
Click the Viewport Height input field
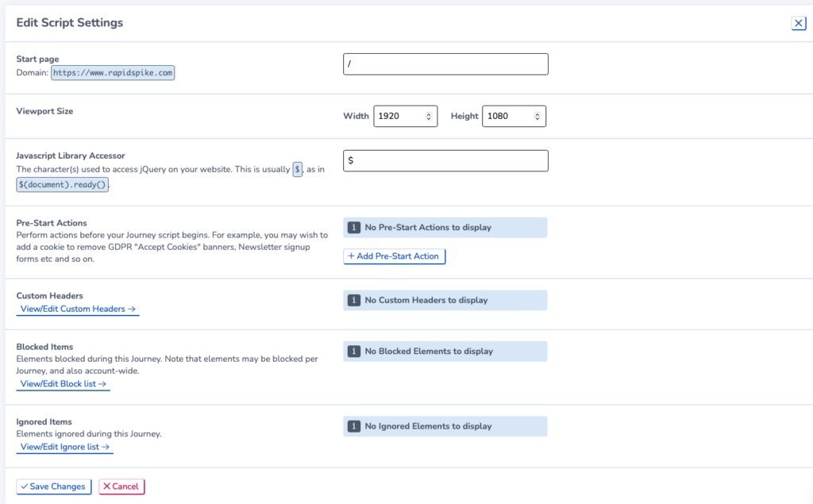click(x=514, y=116)
